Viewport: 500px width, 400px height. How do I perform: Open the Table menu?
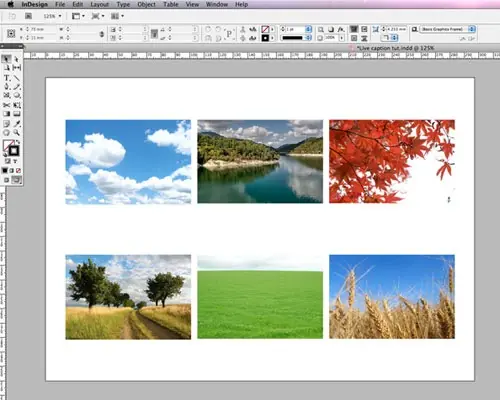pyautogui.click(x=171, y=4)
